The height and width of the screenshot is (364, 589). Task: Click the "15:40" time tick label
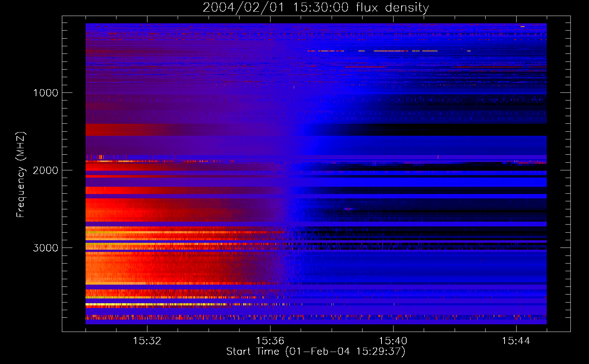point(393,341)
